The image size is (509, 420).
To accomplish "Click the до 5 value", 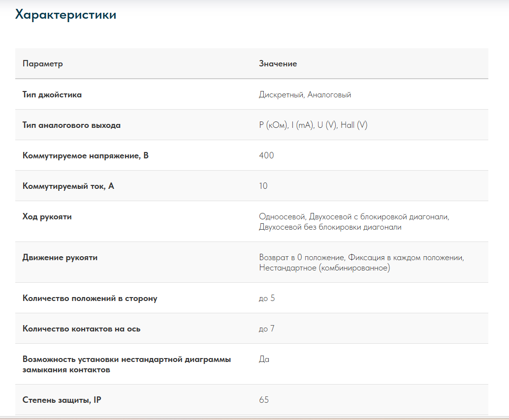I will tap(267, 298).
